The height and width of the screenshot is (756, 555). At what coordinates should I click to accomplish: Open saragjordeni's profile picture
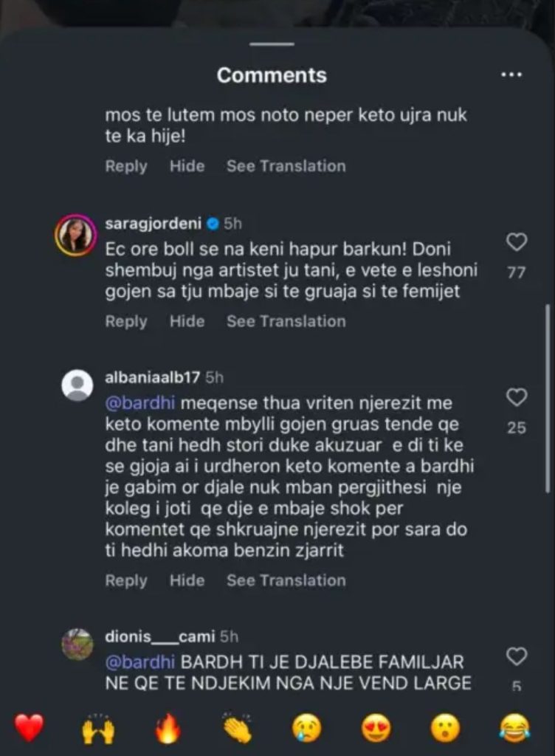[x=77, y=236]
